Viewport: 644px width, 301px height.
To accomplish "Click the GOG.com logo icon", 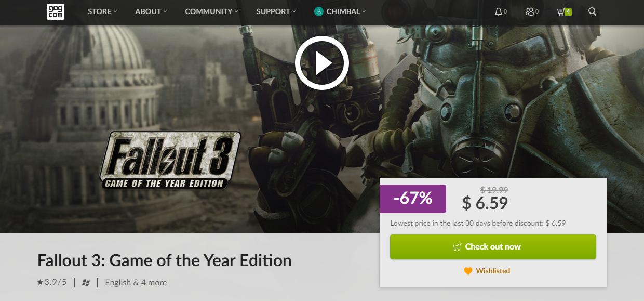I will pyautogui.click(x=55, y=11).
